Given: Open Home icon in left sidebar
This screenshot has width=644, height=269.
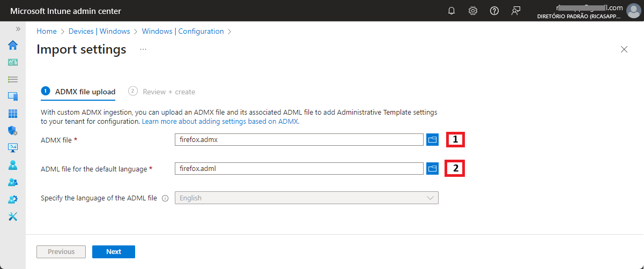Looking at the screenshot, I should tap(13, 45).
